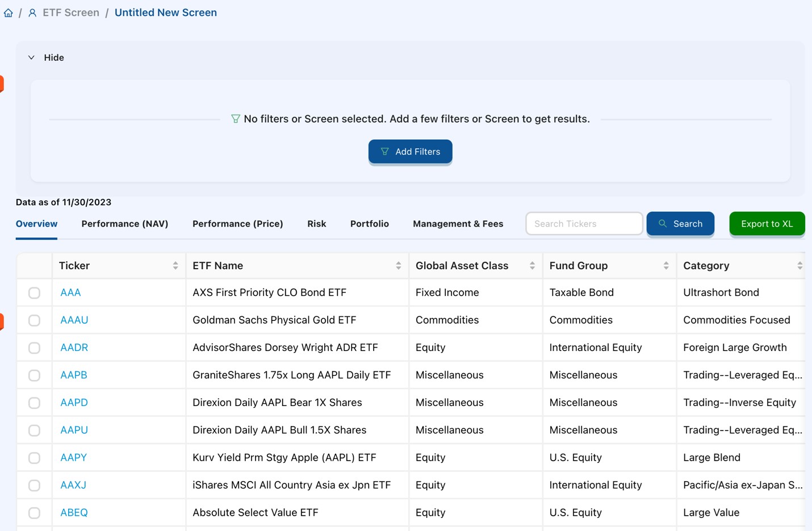Select the AAXJ row checkbox
This screenshot has width=812, height=531.
pos(34,486)
